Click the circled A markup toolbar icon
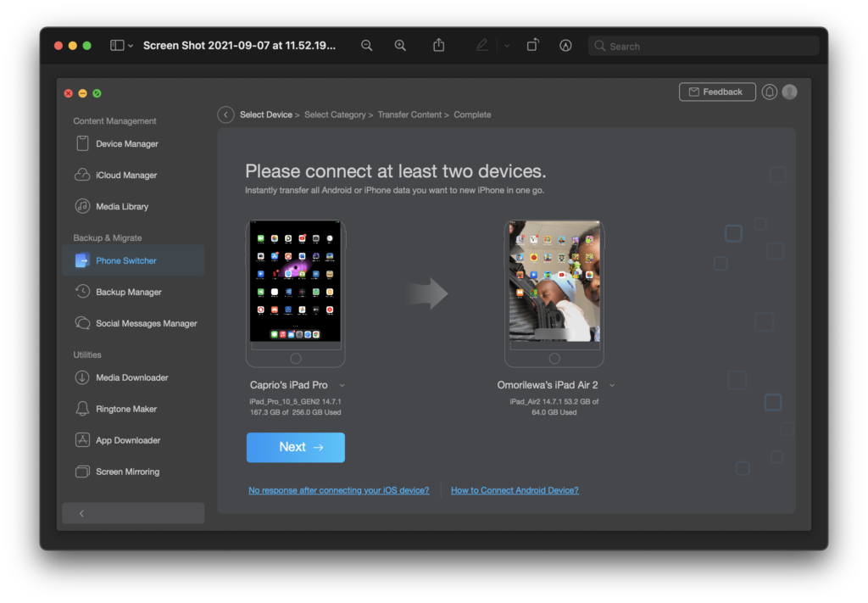868x603 pixels. [x=565, y=46]
